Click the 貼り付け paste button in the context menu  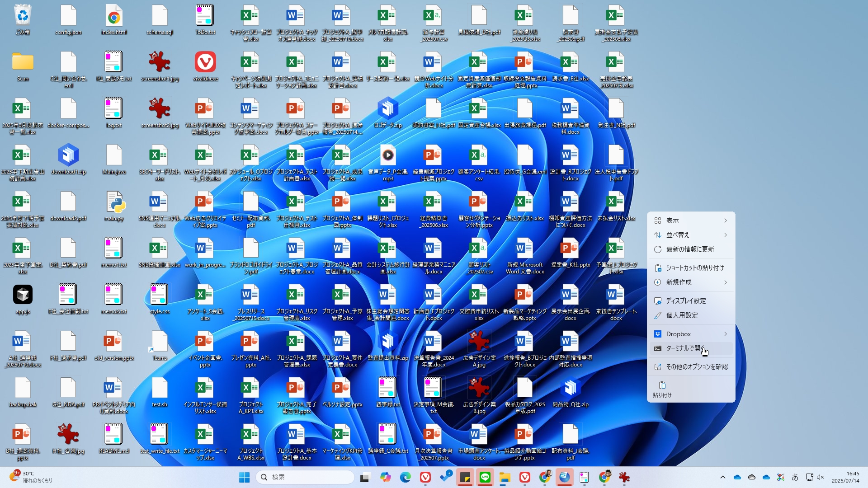[662, 389]
